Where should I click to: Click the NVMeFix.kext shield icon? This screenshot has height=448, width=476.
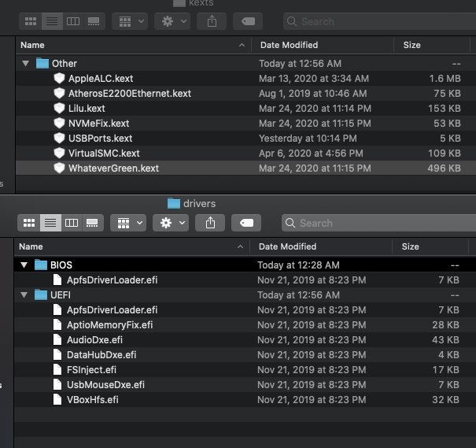coord(59,124)
